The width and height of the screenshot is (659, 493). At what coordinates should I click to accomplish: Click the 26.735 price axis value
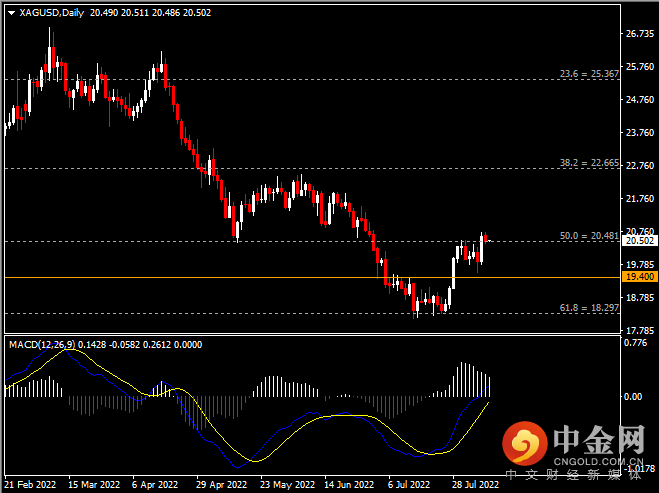(640, 34)
